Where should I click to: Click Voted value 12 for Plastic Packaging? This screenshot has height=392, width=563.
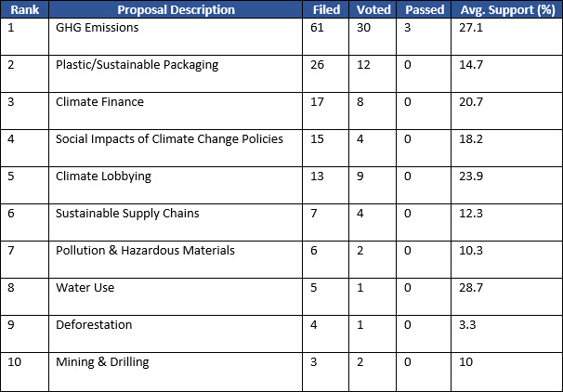point(363,65)
